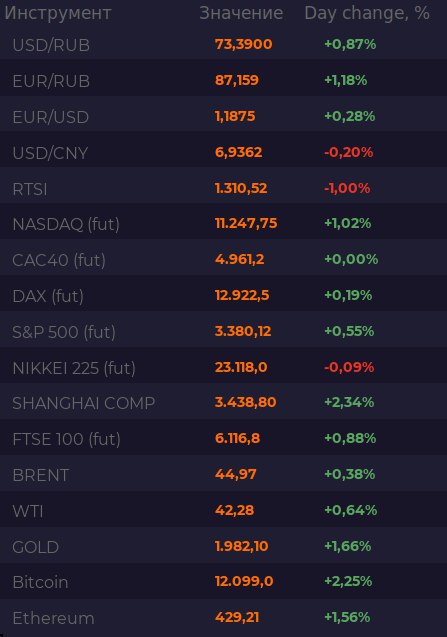Select the USD/RUB instrument row
The height and width of the screenshot is (637, 447).
pos(224,44)
